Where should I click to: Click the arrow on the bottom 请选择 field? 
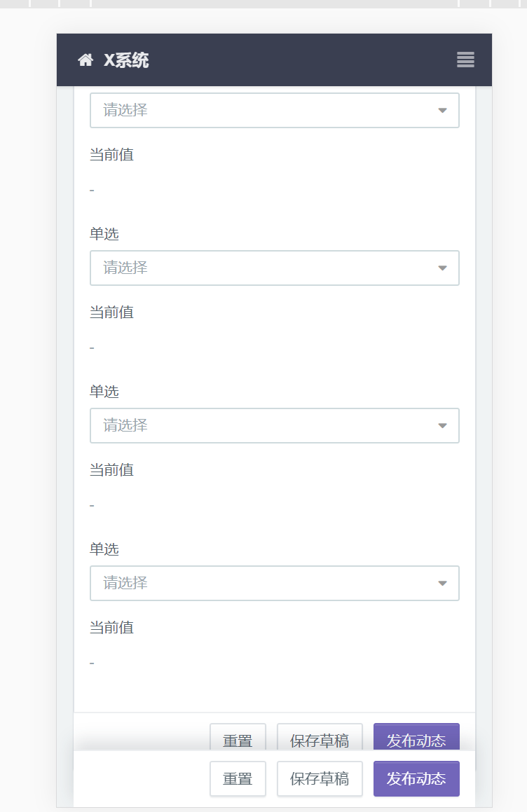tap(443, 583)
